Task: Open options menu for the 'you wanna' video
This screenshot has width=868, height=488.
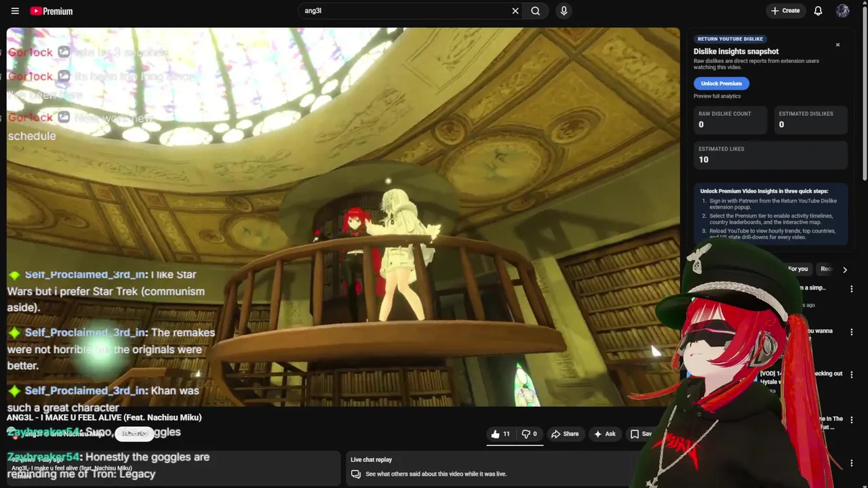Action: (x=852, y=332)
